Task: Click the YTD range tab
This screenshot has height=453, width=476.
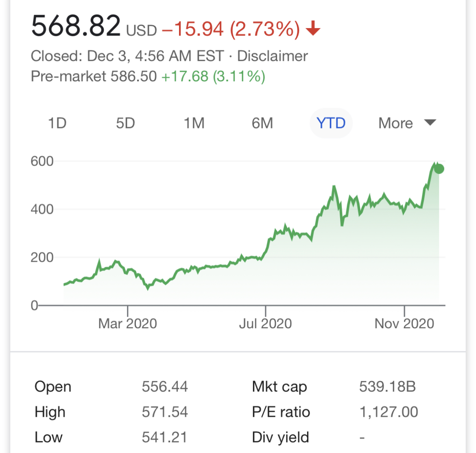Action: point(331,123)
